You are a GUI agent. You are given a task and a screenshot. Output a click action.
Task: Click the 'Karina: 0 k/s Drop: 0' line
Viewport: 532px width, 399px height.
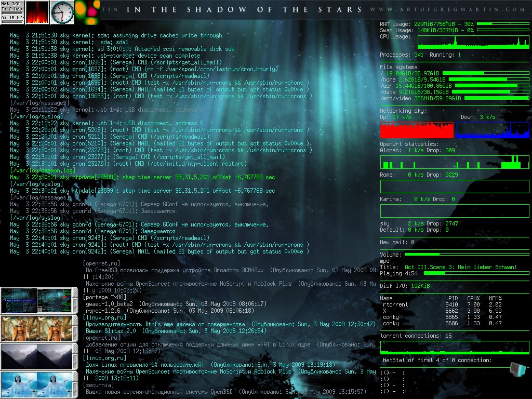point(417,199)
